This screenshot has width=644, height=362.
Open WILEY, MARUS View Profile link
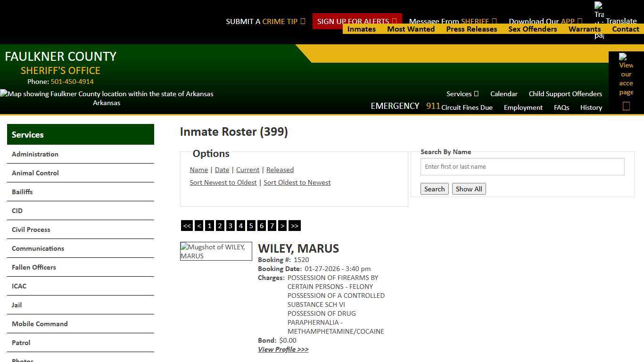click(283, 349)
